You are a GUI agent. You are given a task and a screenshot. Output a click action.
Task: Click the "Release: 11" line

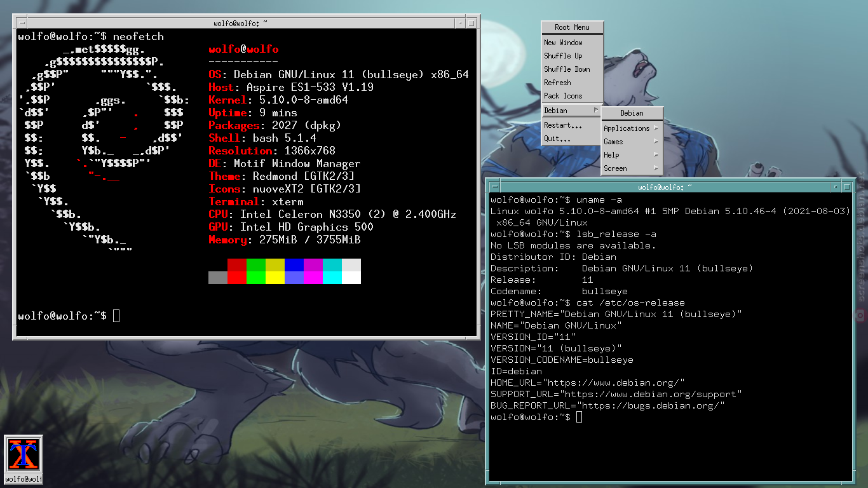pyautogui.click(x=542, y=280)
